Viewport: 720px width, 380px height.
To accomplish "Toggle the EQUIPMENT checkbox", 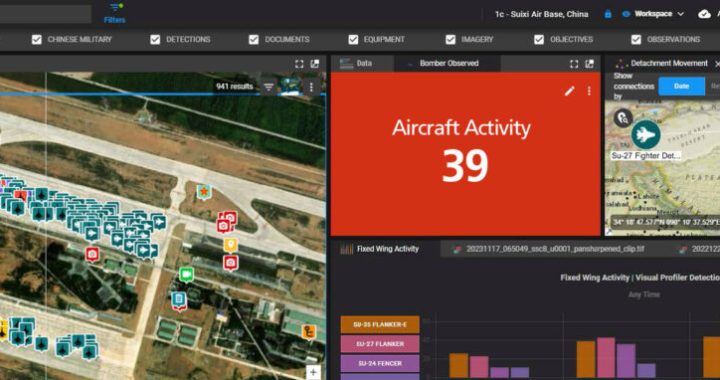I will click(x=353, y=39).
